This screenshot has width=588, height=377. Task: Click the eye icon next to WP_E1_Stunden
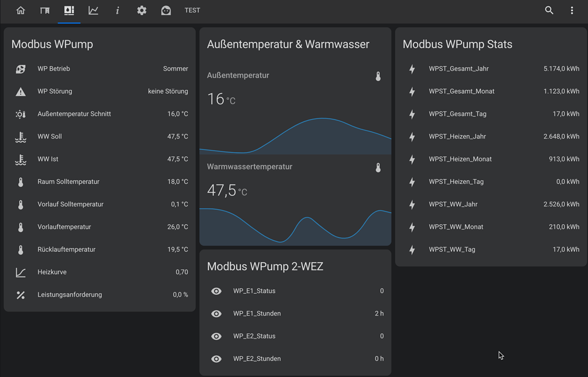[x=216, y=313]
